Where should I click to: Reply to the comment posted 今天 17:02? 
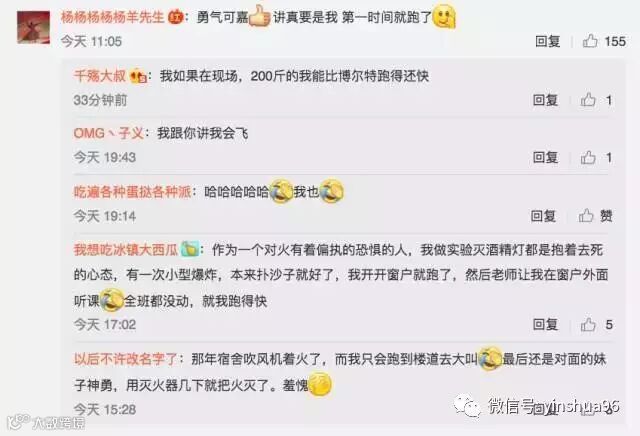pyautogui.click(x=545, y=325)
